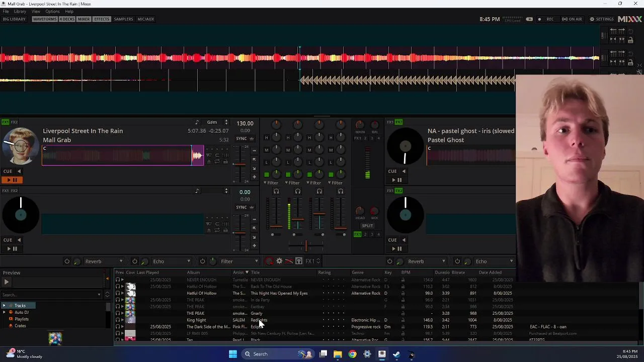Open the left Filter effect dropdown
Image resolution: width=644 pixels, height=362 pixels.
point(239,261)
